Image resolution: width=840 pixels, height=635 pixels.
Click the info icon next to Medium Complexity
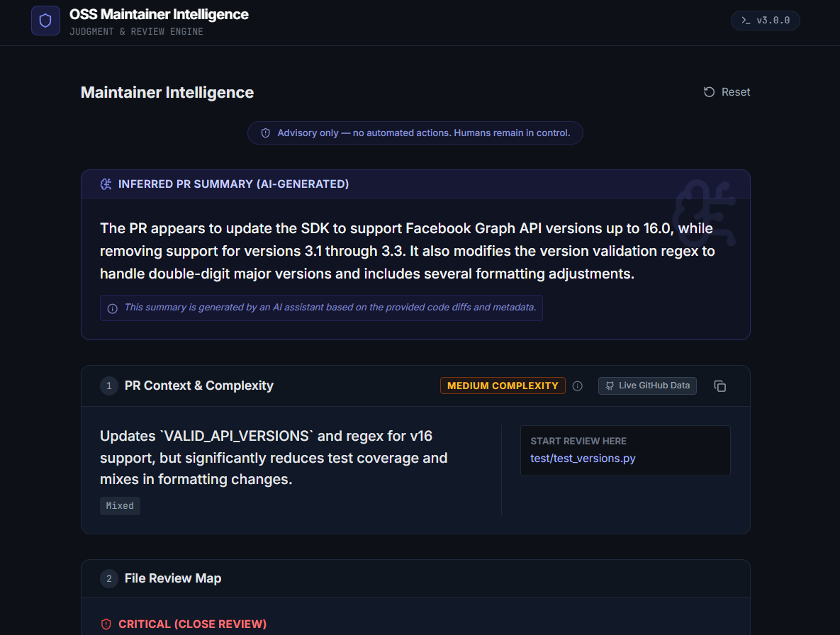pyautogui.click(x=577, y=386)
